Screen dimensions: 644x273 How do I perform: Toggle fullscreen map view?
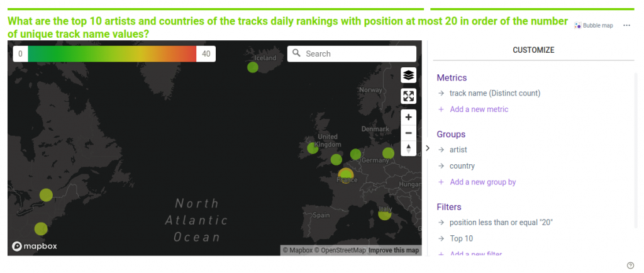click(x=409, y=96)
